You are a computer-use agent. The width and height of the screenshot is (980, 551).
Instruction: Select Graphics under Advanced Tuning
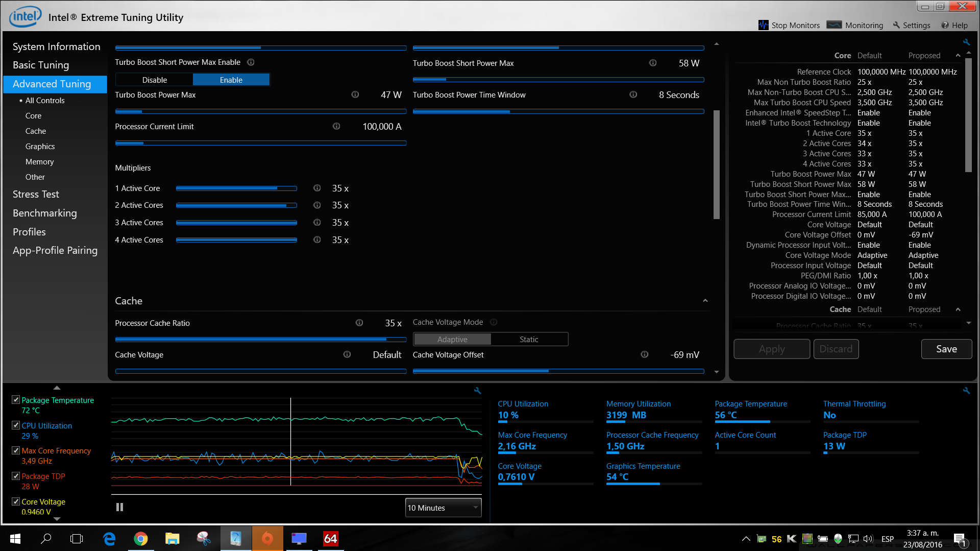40,147
